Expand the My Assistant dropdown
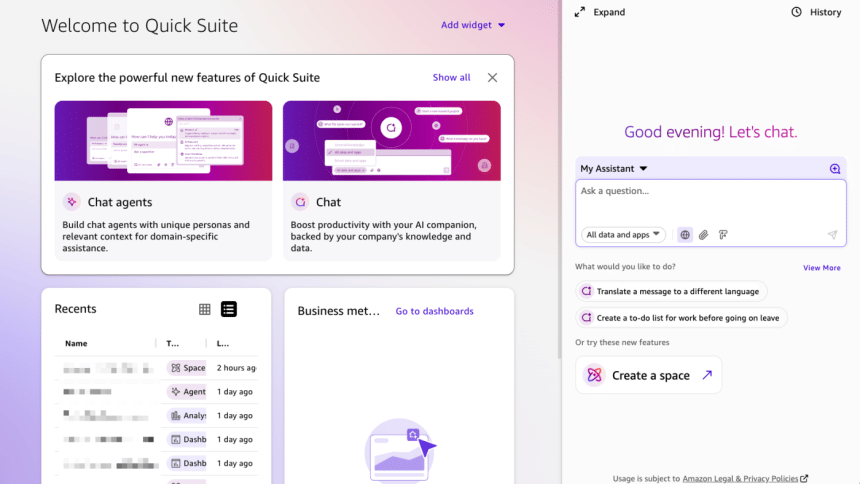The width and height of the screenshot is (860, 484). coord(614,169)
